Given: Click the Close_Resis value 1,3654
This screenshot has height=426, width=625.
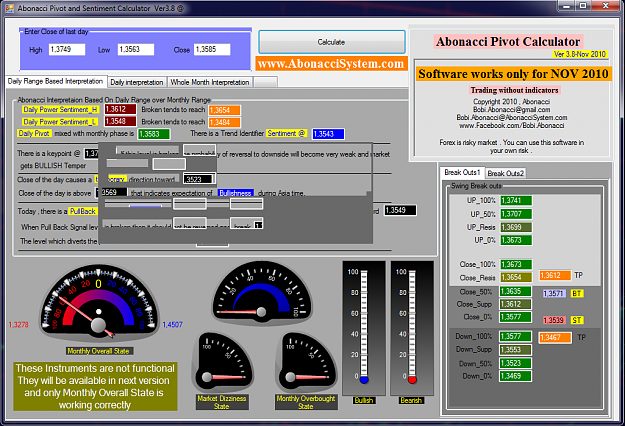Looking at the screenshot, I should (x=516, y=277).
